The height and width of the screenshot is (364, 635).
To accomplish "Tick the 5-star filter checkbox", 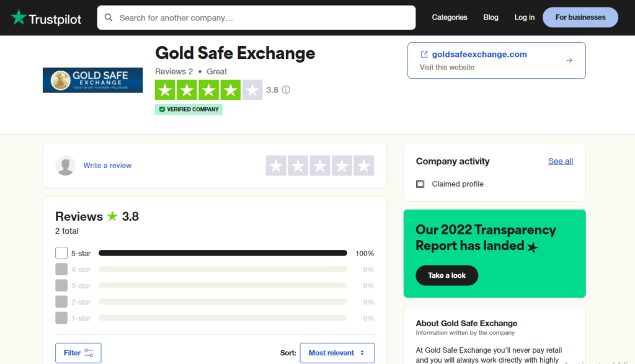I will pos(61,253).
